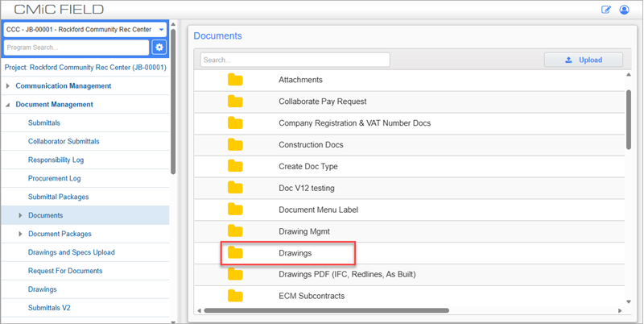
Task: Open Responsibility Log menu item
Action: (56, 160)
